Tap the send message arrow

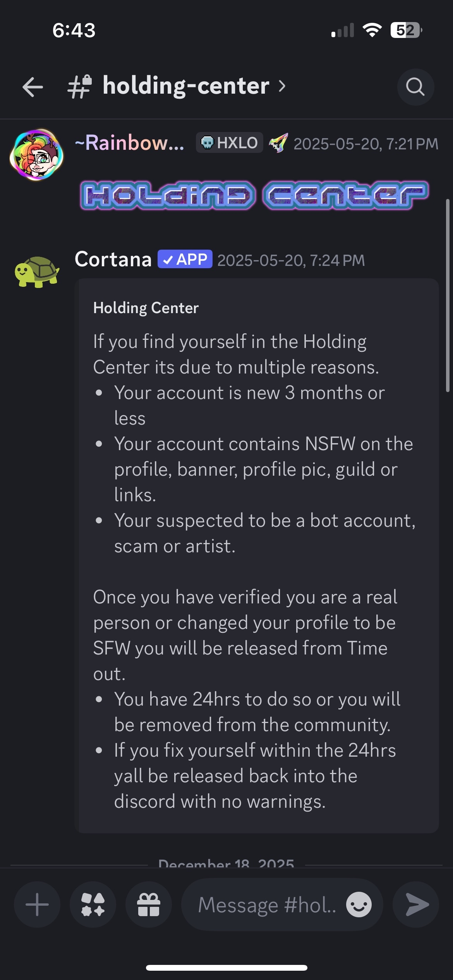click(416, 905)
